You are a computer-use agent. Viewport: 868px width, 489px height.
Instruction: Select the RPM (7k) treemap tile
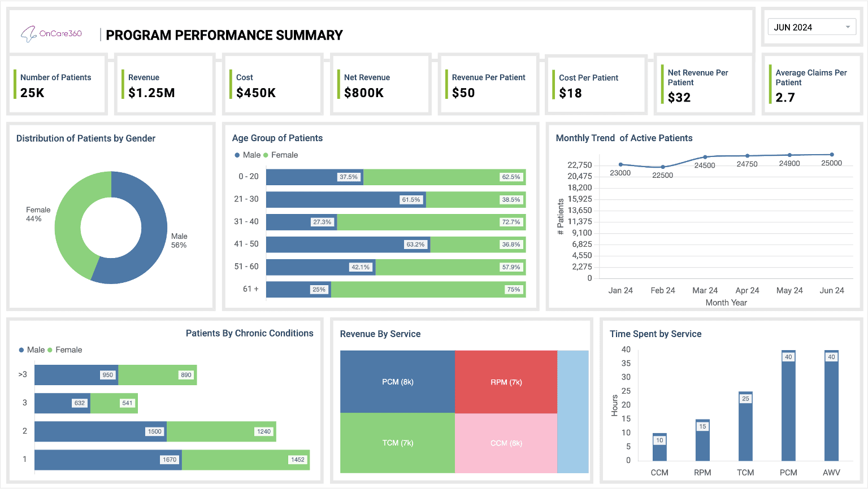tap(506, 382)
